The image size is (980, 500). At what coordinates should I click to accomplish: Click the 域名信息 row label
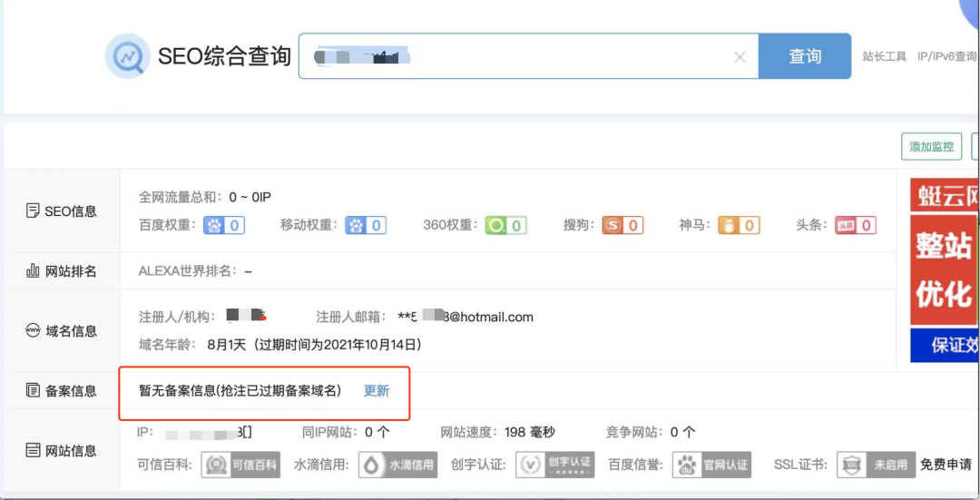(x=71, y=330)
